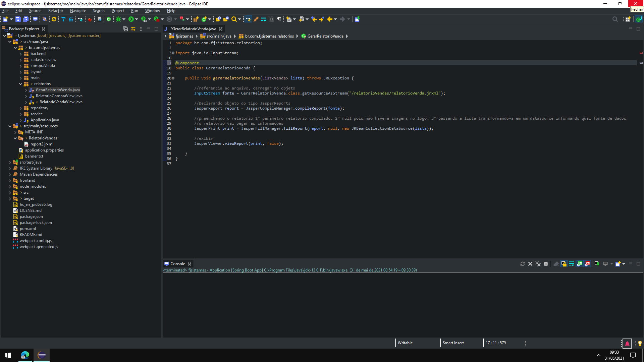Click the Pin Editor icon
This screenshot has height=362, width=644.
(357, 19)
